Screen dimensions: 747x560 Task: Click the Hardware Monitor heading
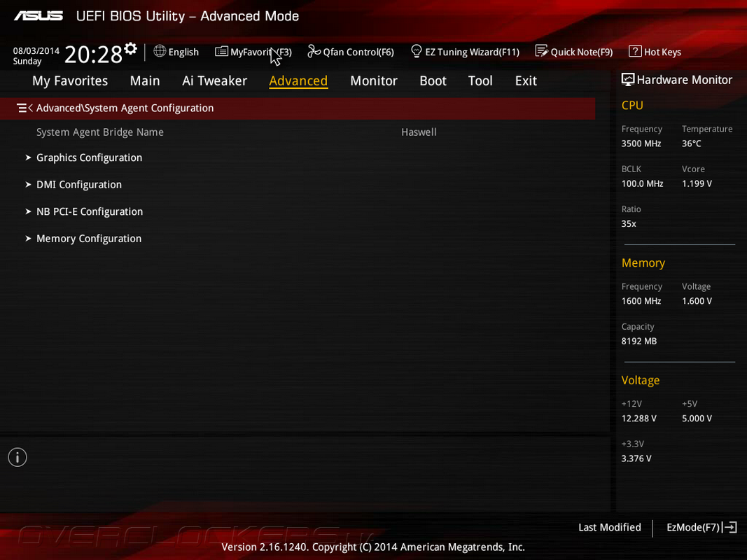(x=684, y=80)
